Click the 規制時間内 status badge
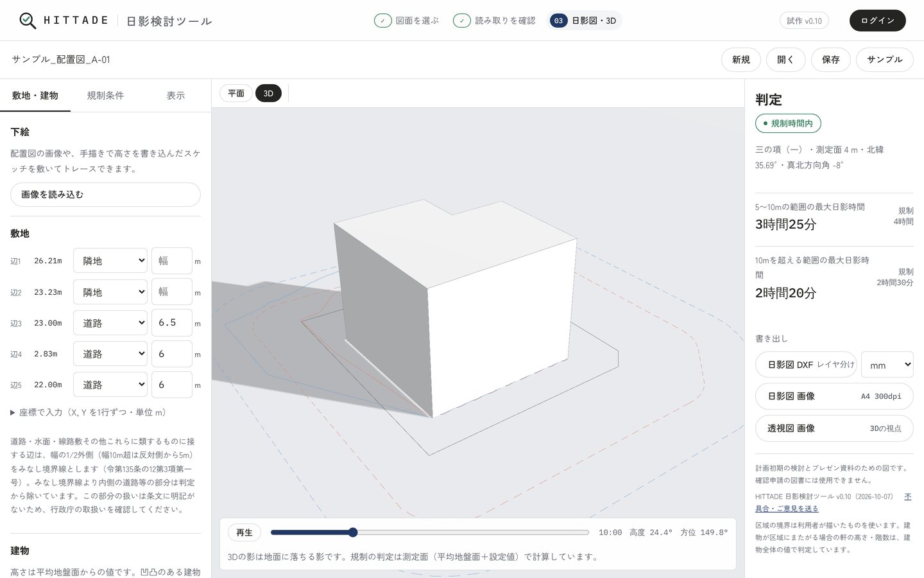The height and width of the screenshot is (578, 924). (788, 123)
